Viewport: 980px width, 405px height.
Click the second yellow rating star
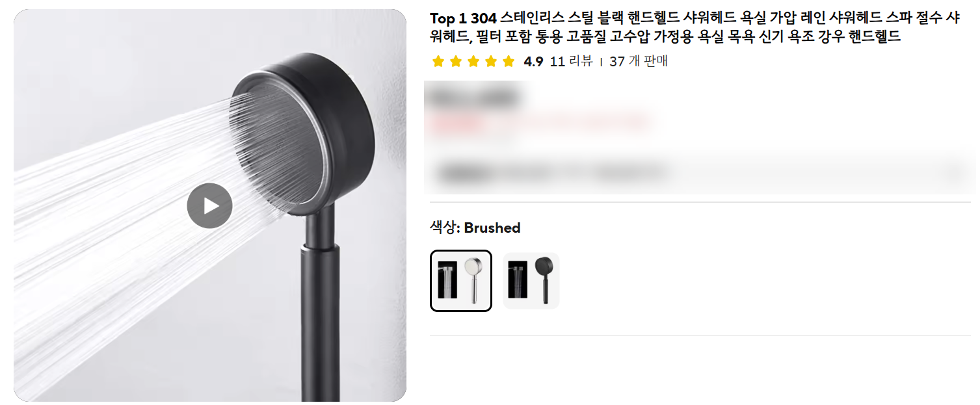456,62
